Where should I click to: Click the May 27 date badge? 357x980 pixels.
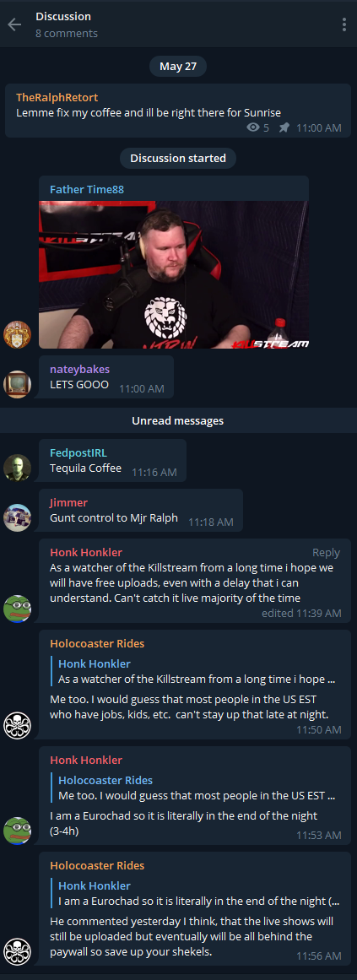pos(178,66)
